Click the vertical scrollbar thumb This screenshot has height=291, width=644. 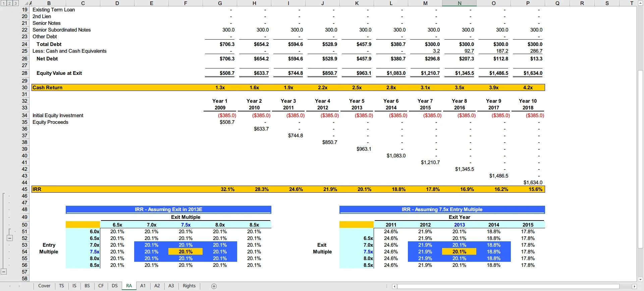640,159
